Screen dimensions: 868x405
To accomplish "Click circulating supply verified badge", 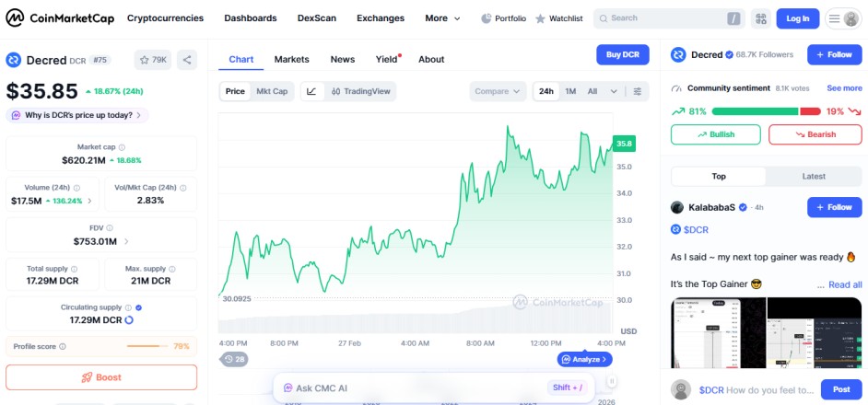I will tap(139, 307).
